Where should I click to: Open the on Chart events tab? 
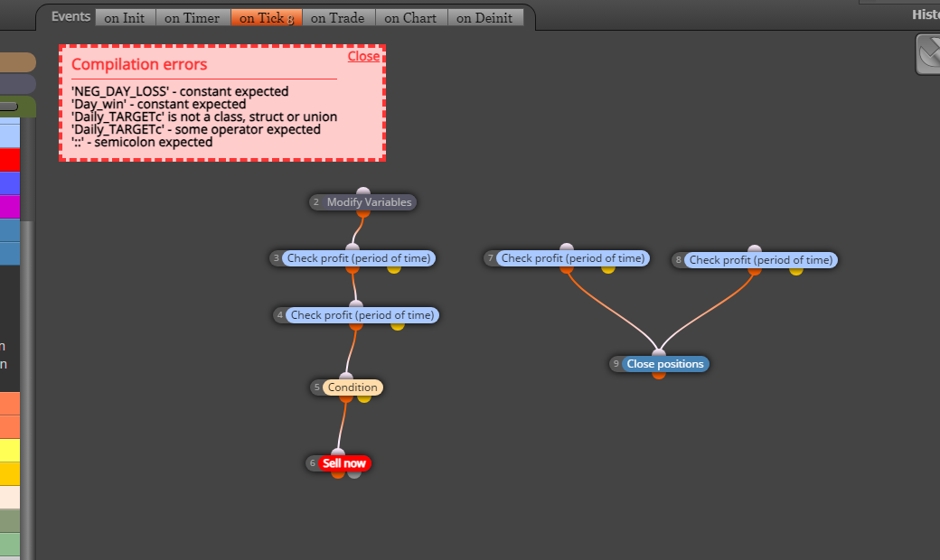[x=410, y=18]
